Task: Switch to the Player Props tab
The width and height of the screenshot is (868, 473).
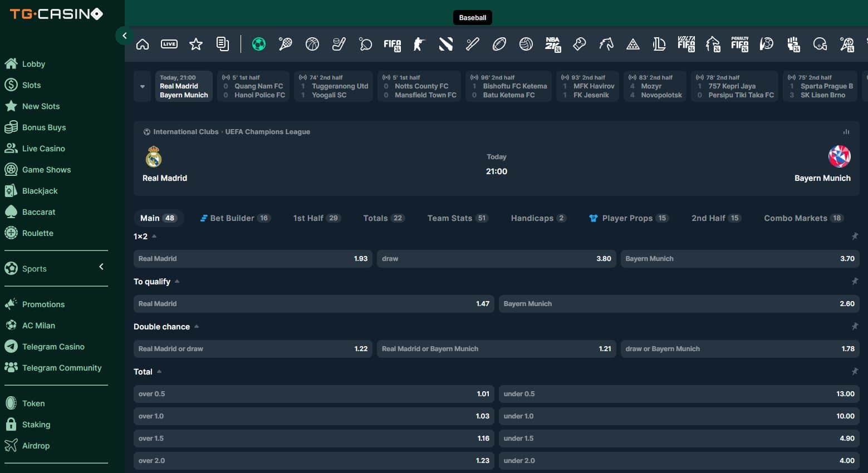Action: click(628, 218)
